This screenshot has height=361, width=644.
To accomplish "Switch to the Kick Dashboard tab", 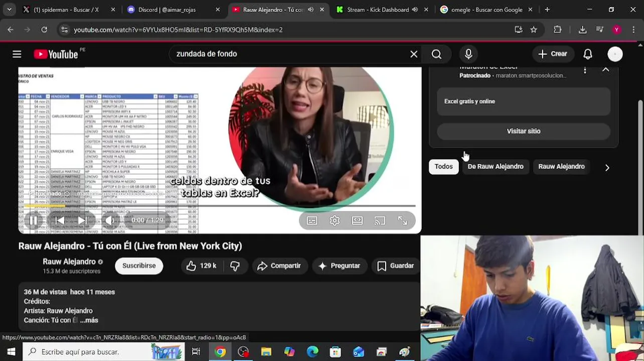I will tap(378, 10).
